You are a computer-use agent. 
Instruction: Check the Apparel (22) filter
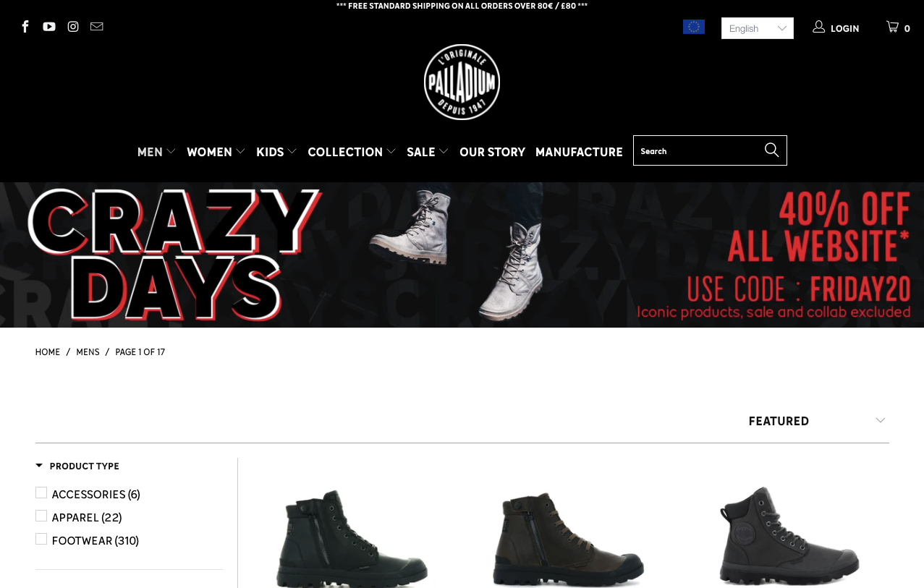coord(41,516)
